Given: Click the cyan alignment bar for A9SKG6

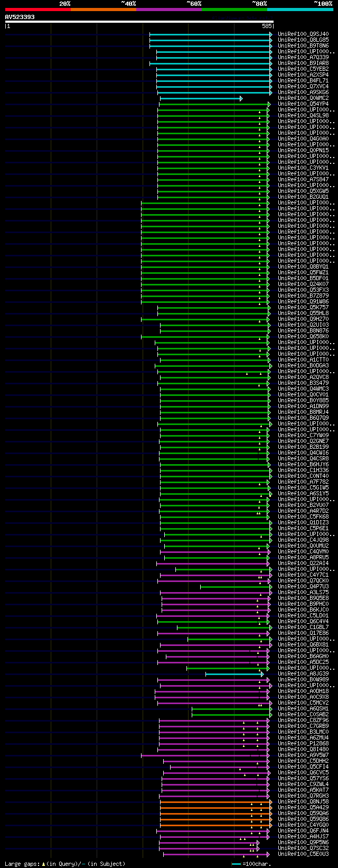Looking at the screenshot, I should (x=214, y=93).
